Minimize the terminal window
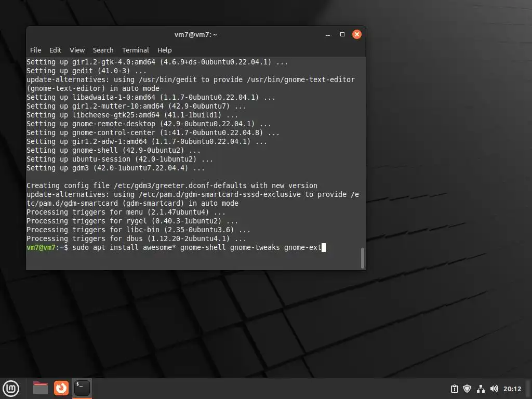The width and height of the screenshot is (532, 399). [328, 35]
